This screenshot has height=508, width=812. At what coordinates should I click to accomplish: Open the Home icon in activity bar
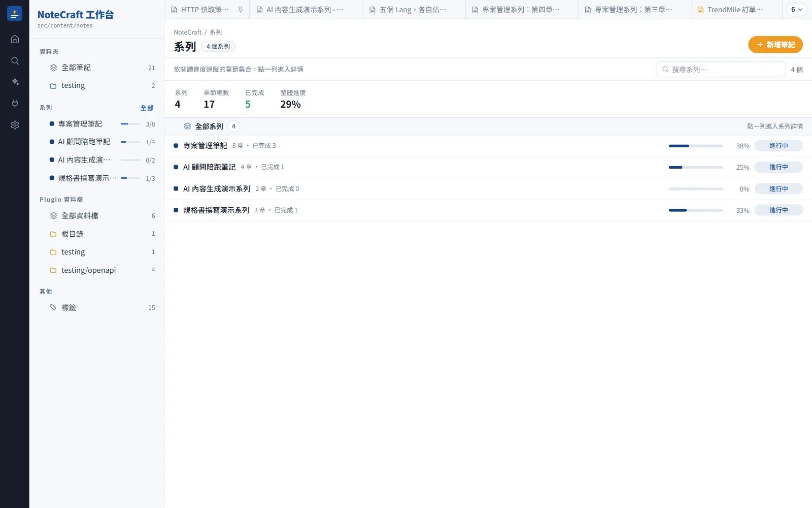pos(15,39)
